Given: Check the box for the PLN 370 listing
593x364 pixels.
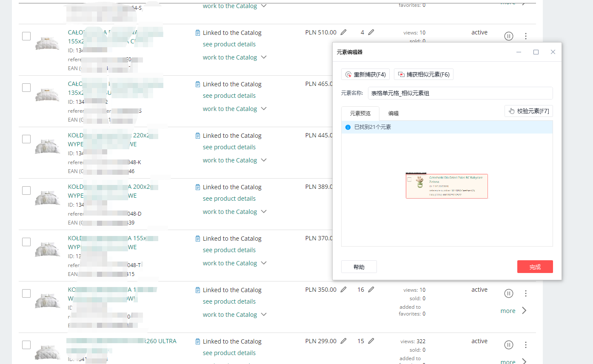Looking at the screenshot, I should tap(26, 242).
